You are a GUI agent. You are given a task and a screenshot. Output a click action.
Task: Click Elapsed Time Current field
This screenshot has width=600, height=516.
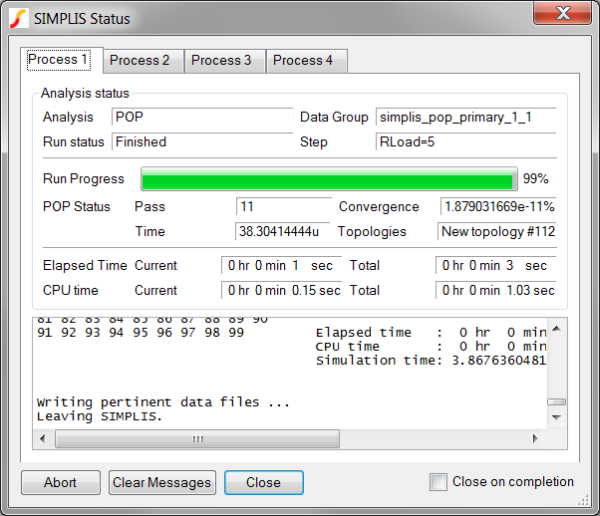tap(281, 265)
